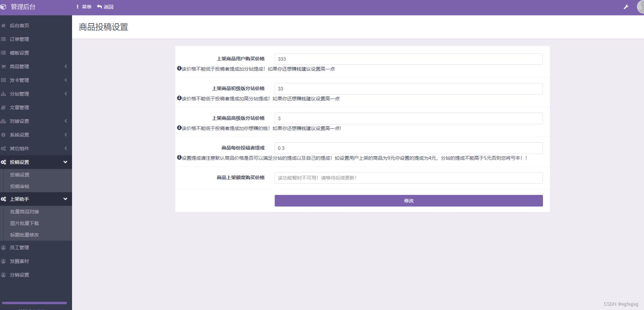Focus the 商品每份投稿者提成 input field

click(409, 148)
